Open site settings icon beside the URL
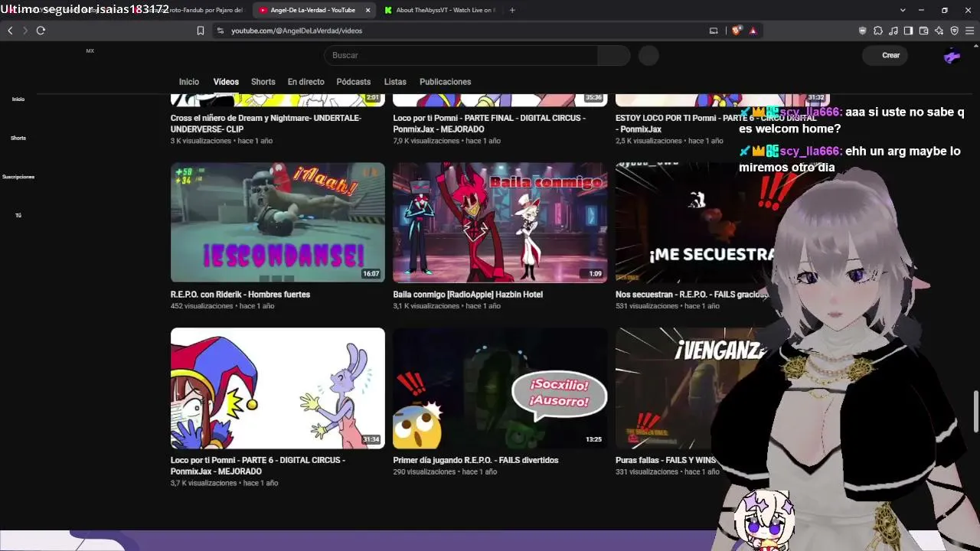Viewport: 980px width, 551px height. (x=220, y=31)
